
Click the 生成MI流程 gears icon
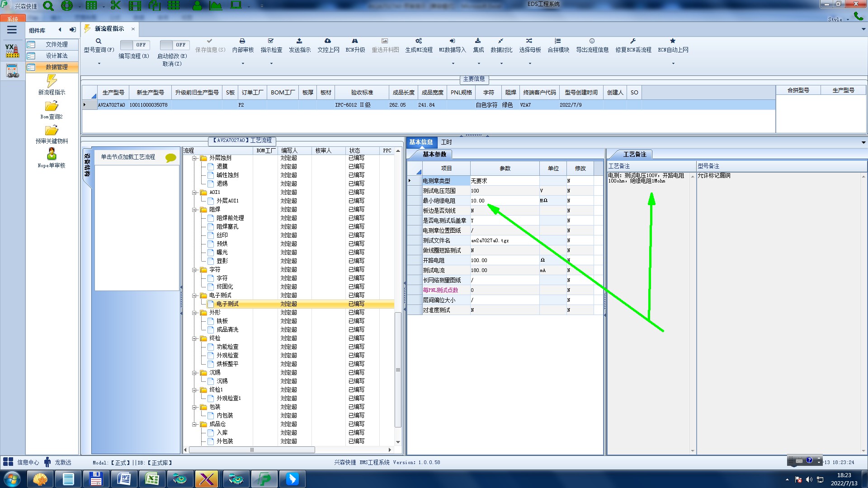pos(419,41)
